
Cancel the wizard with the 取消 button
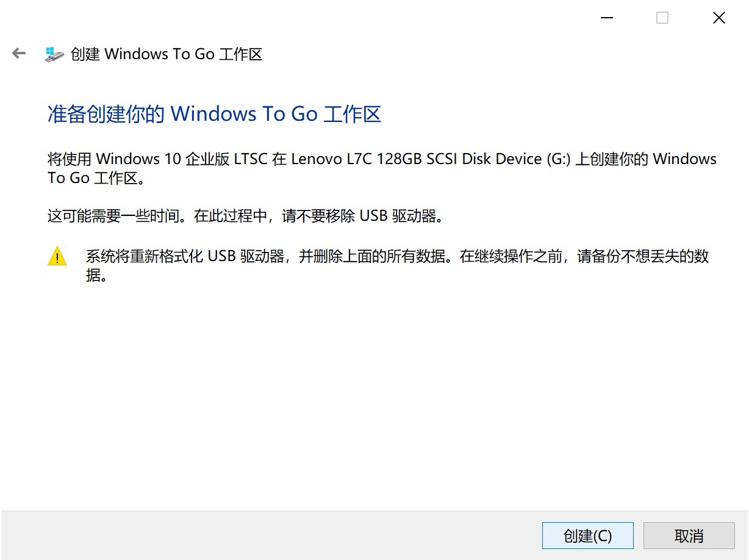(689, 536)
